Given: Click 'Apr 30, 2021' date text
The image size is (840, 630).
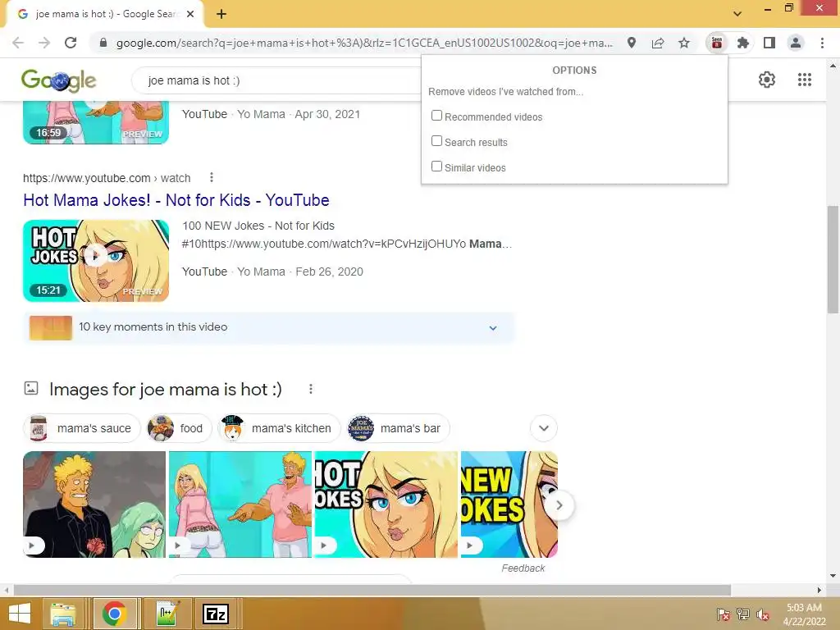Looking at the screenshot, I should pos(327,114).
